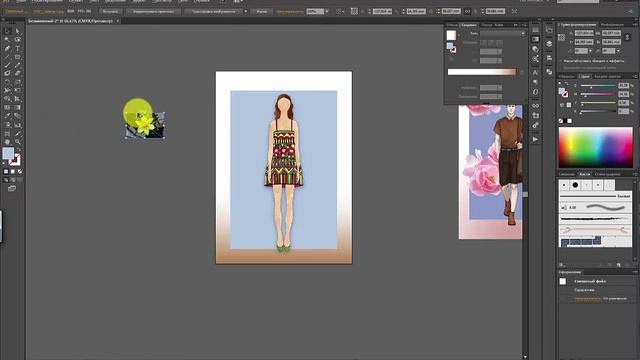
Task: Select the Lasso tool
Action: pos(18,40)
